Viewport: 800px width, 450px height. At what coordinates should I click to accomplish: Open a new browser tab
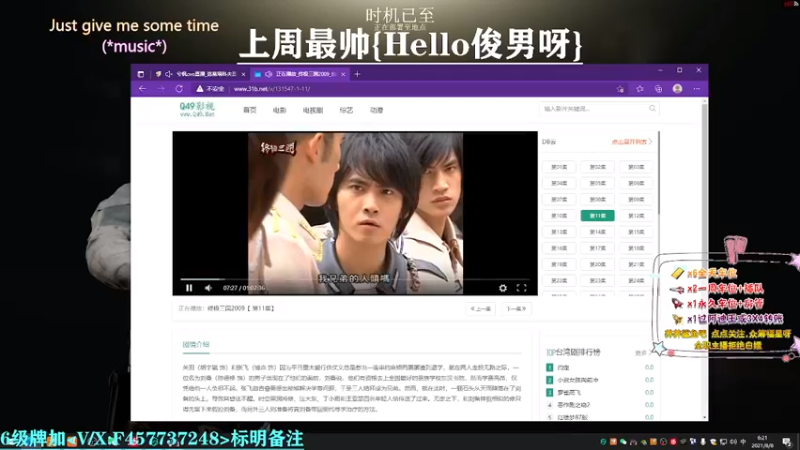point(357,74)
